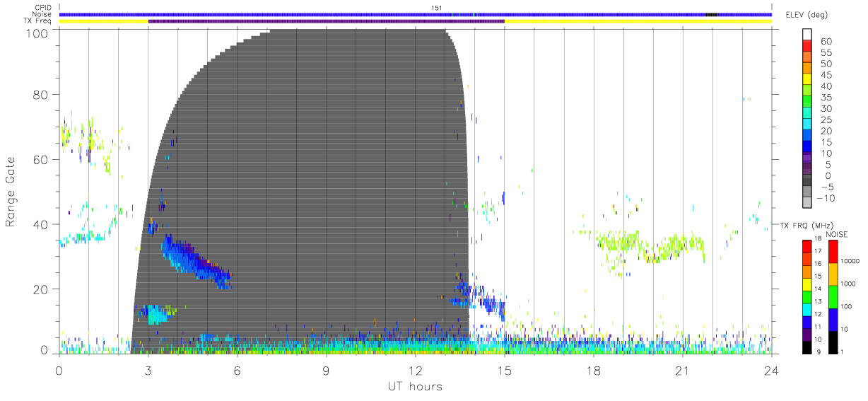Select the 'UT hours' axis title
This screenshot has width=868, height=401.
coord(414,386)
